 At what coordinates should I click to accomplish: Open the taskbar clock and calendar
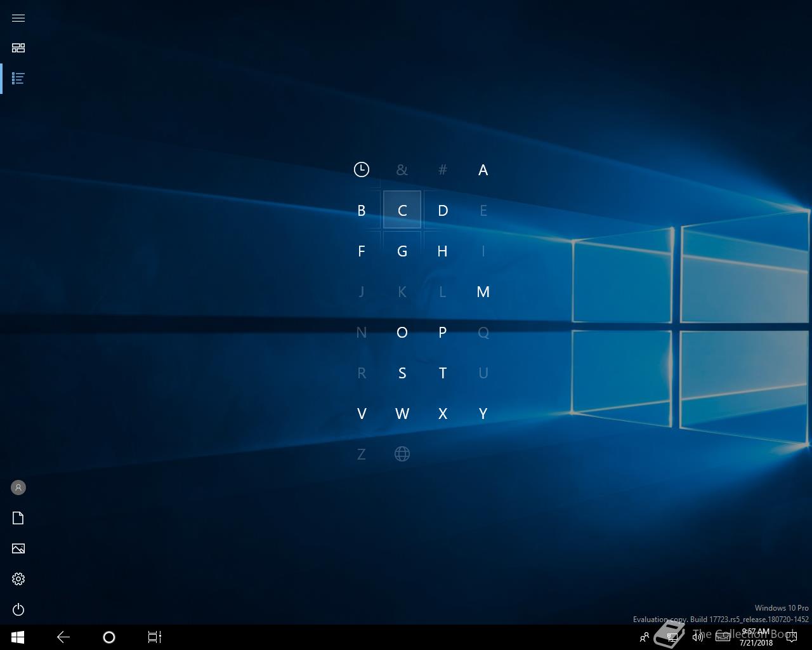click(x=756, y=637)
